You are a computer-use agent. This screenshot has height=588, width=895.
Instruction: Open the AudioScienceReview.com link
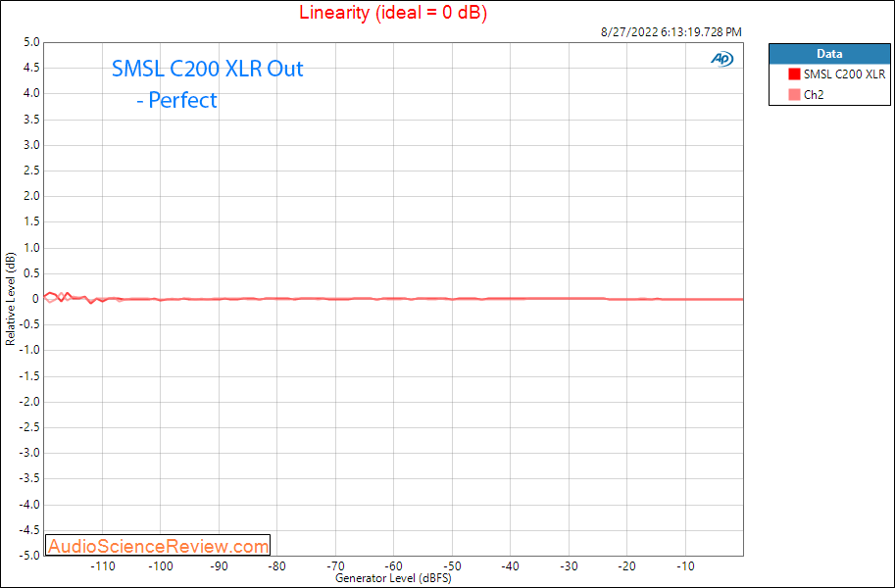pos(158,546)
